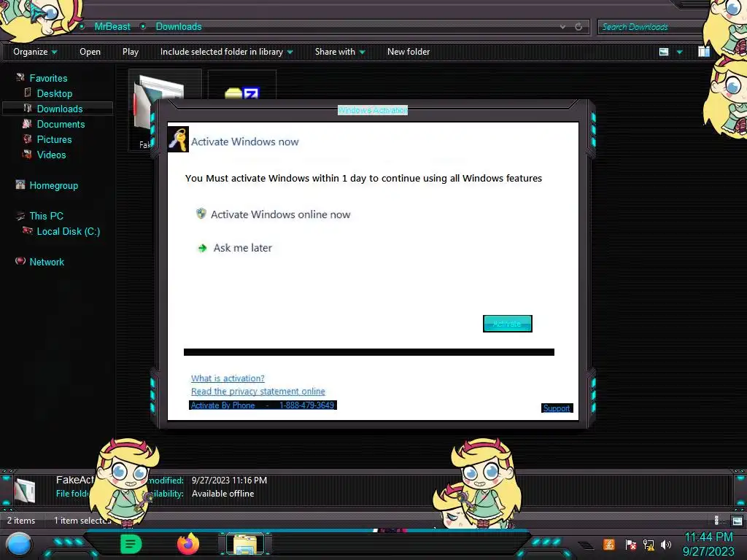This screenshot has width=747, height=560.
Task: Open Firefox from the taskbar
Action: pos(188,544)
